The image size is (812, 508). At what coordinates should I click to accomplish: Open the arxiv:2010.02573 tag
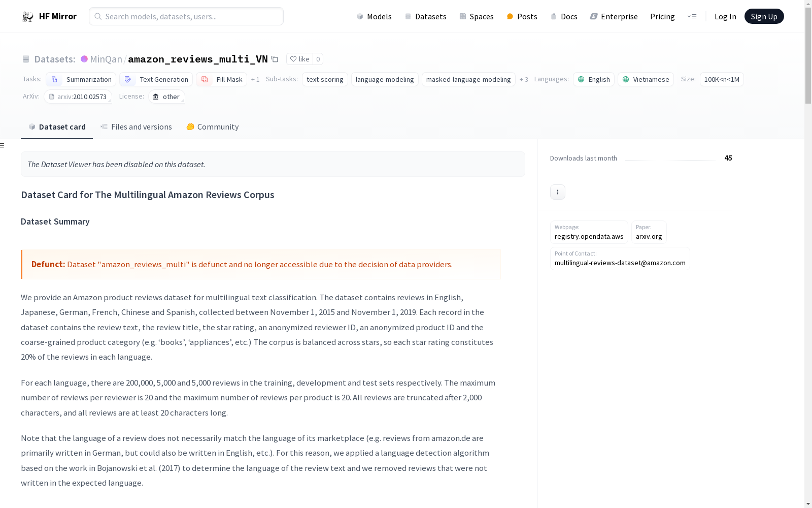[78, 97]
